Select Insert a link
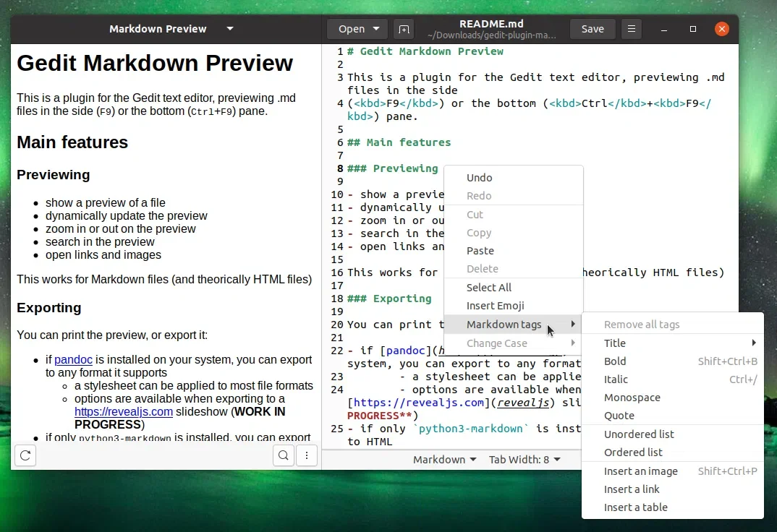777x532 pixels. [x=672, y=489]
